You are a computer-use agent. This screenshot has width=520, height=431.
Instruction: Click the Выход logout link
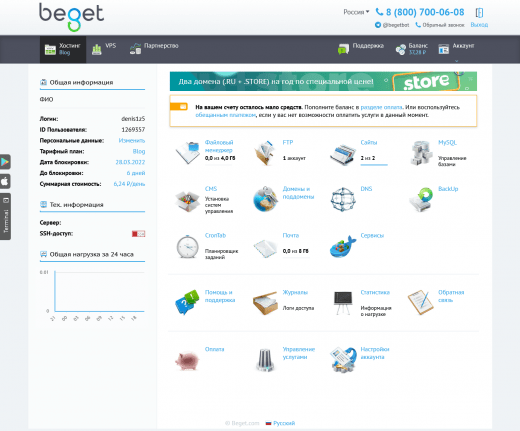479,25
